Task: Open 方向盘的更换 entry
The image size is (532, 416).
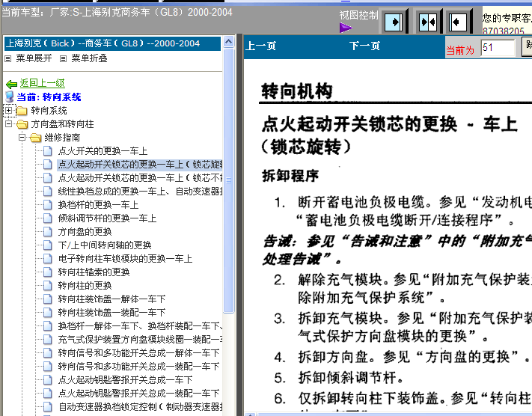Action: [85, 232]
